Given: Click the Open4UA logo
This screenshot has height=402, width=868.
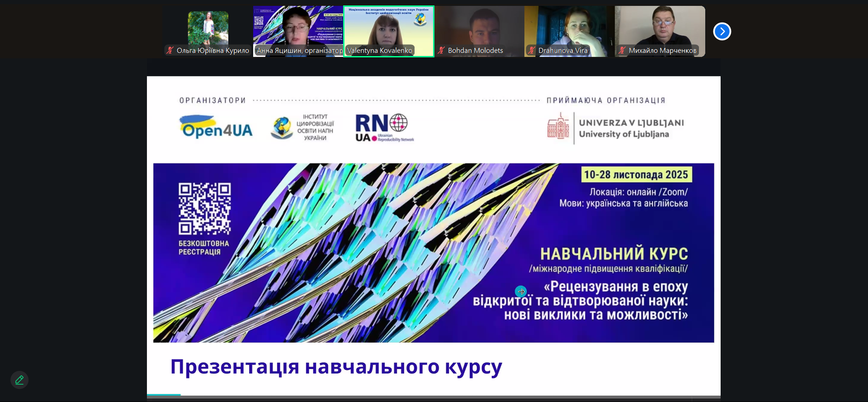Looking at the screenshot, I should coord(216,127).
